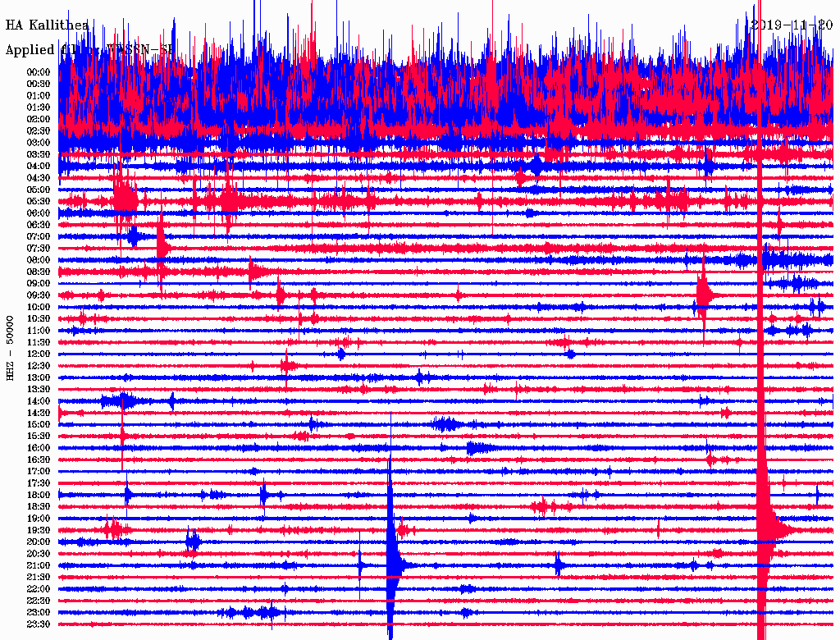Select the '15:30' time label
Image resolution: width=840 pixels, height=640 pixels.
[x=39, y=437]
